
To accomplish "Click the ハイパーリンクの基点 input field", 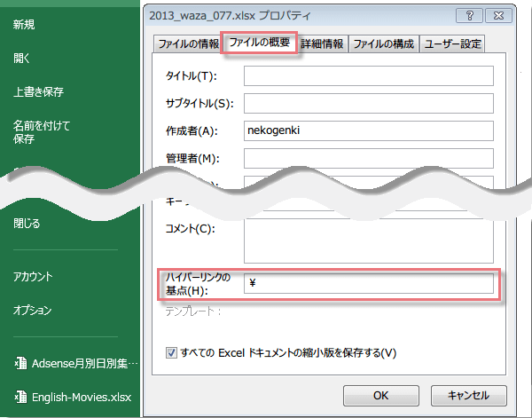I will pos(369,283).
